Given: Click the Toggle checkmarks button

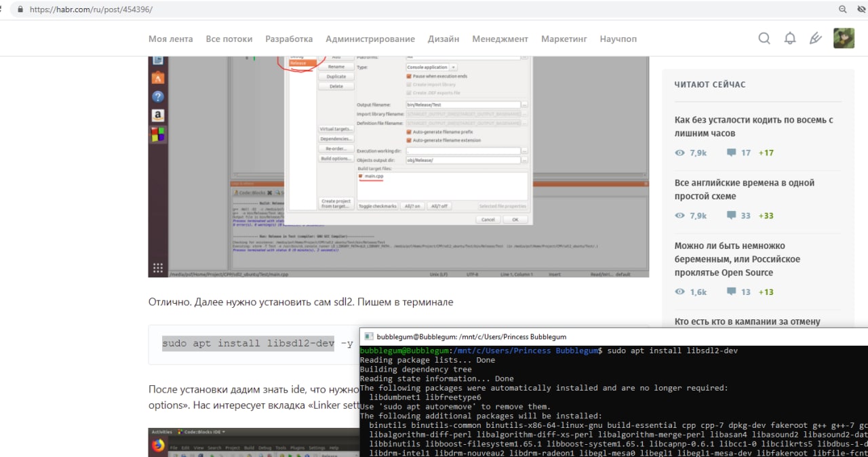Looking at the screenshot, I should 378,206.
